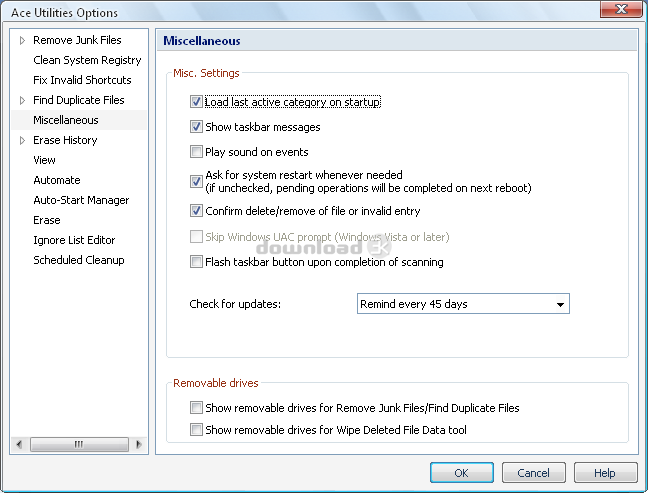
Task: Click the Cancel button
Action: 534,473
